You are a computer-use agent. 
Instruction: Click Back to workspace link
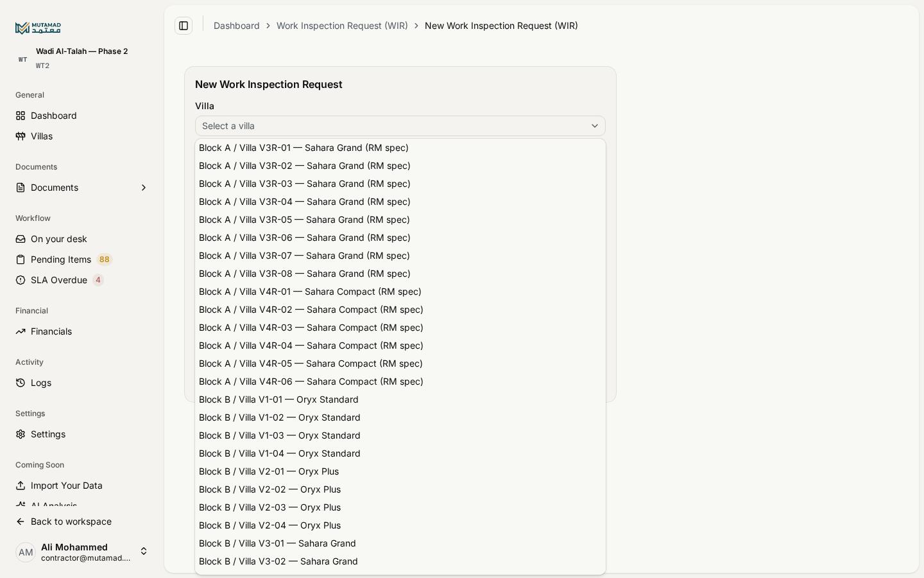82,521
